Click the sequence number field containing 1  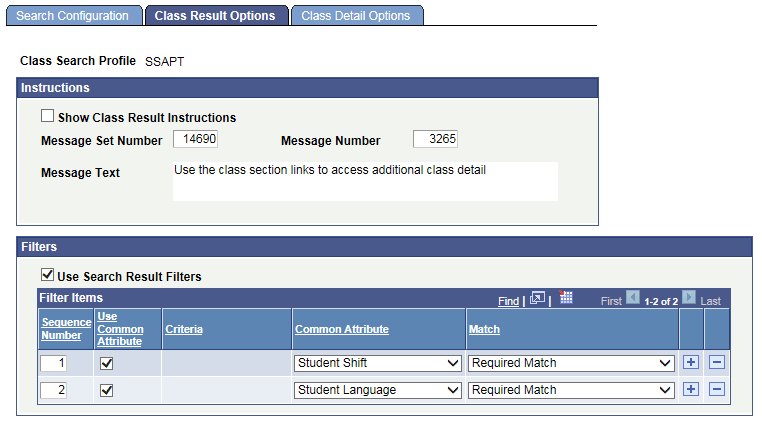click(53, 363)
